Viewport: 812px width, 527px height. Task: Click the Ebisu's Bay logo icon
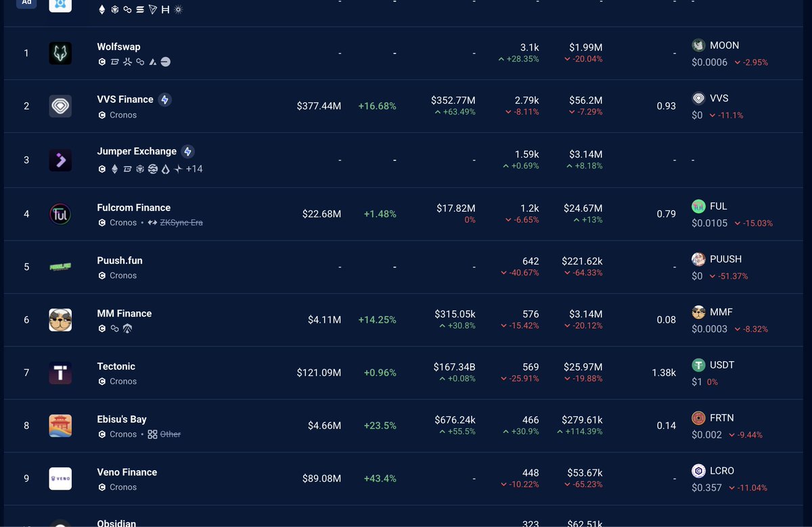(60, 426)
